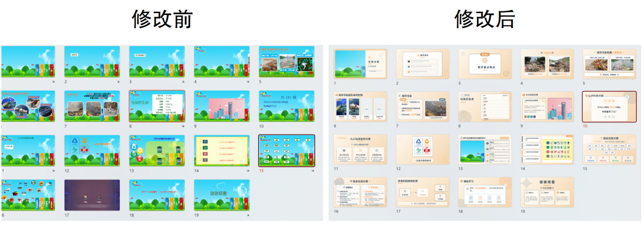Select slide 4 thumbnail in 修改后 panel
The width and height of the screenshot is (644, 226).
[x=547, y=64]
